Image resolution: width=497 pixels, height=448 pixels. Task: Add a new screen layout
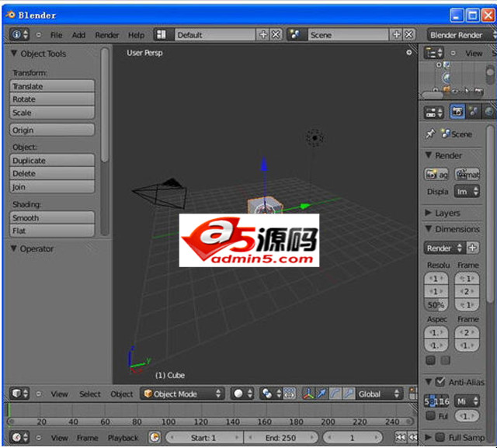tap(263, 34)
